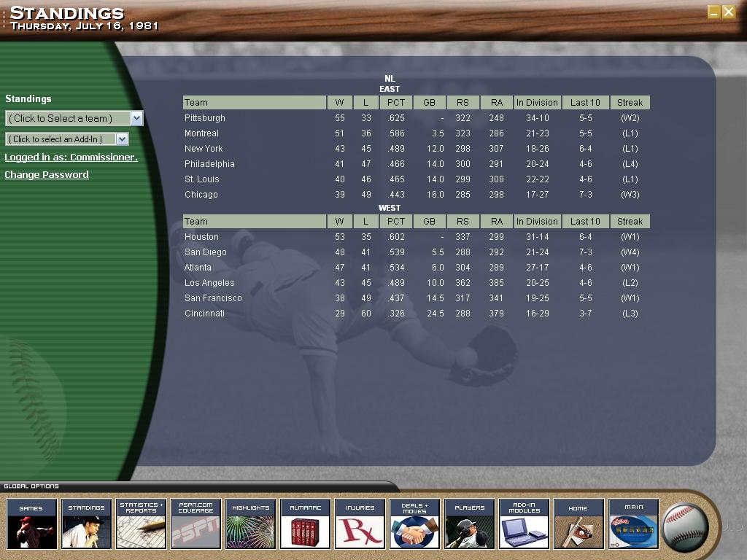
Task: Open the Standings icon in Global Options
Action: (86, 524)
